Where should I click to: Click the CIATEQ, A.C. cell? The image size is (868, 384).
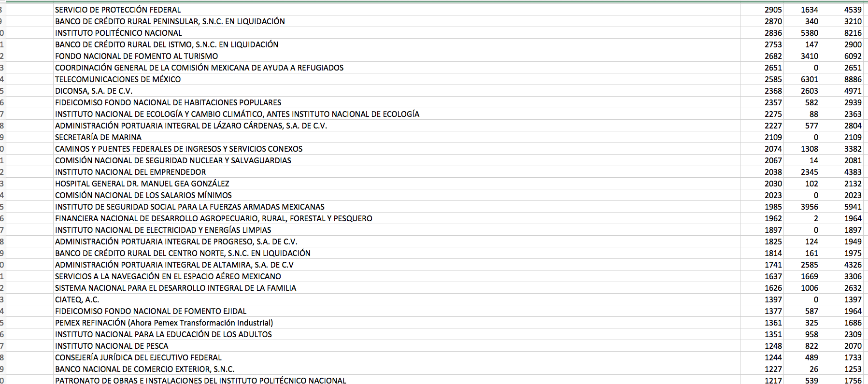click(77, 299)
